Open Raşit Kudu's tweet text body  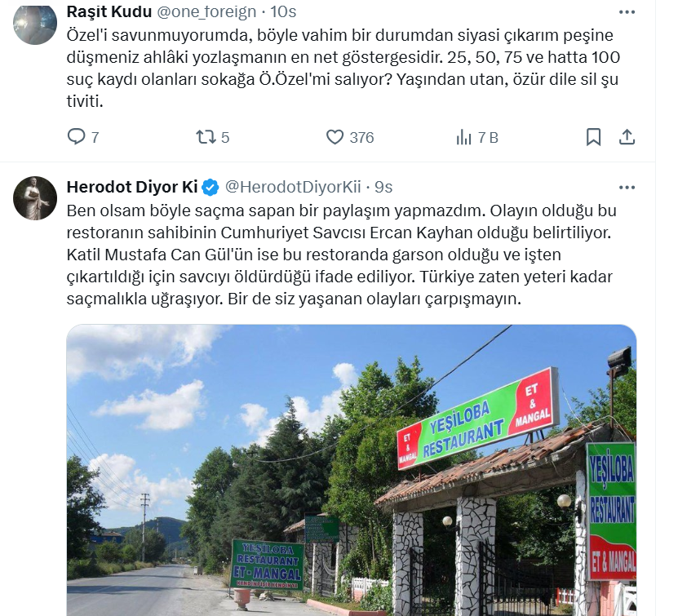coord(343,69)
